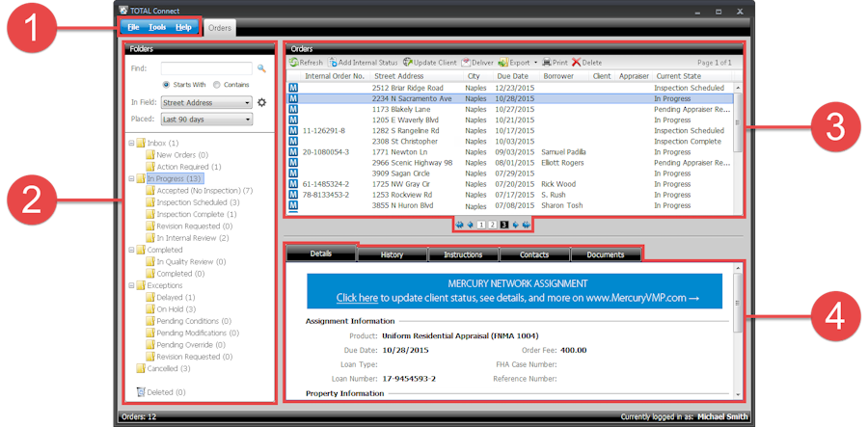Select the Orders tab at top
868x427 pixels.
click(220, 28)
